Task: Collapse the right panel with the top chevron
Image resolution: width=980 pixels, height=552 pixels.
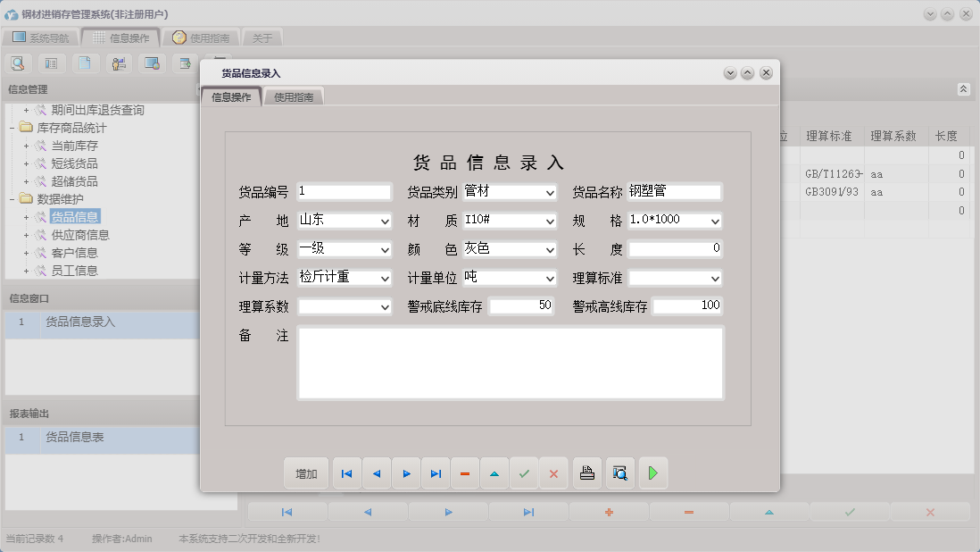Action: point(963,89)
